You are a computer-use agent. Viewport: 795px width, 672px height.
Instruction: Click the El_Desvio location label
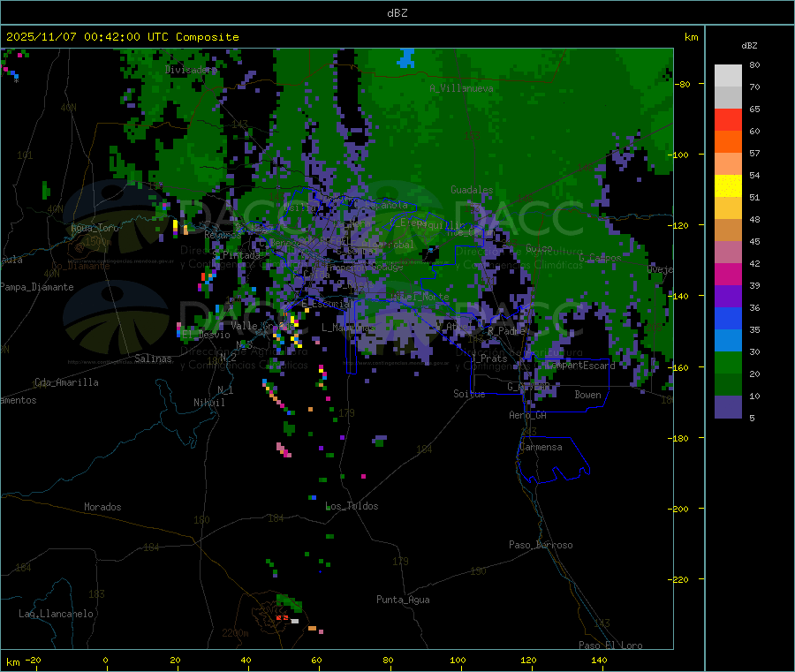[206, 335]
